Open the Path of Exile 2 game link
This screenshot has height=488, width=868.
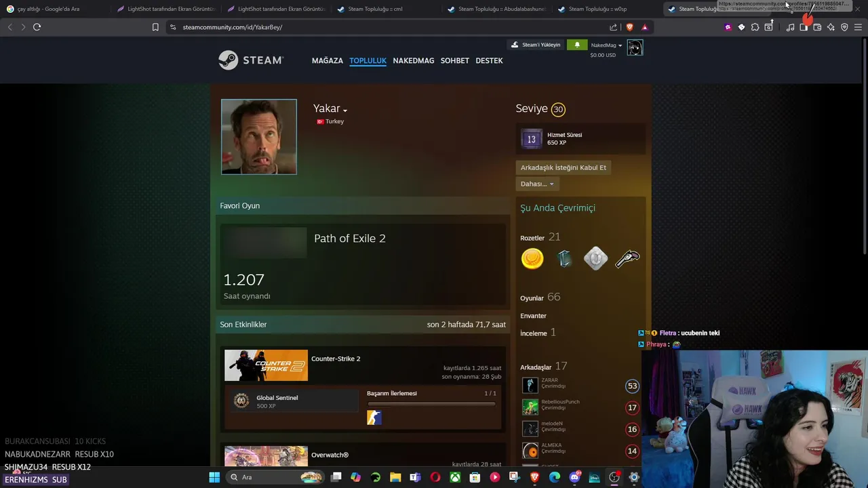coord(350,239)
